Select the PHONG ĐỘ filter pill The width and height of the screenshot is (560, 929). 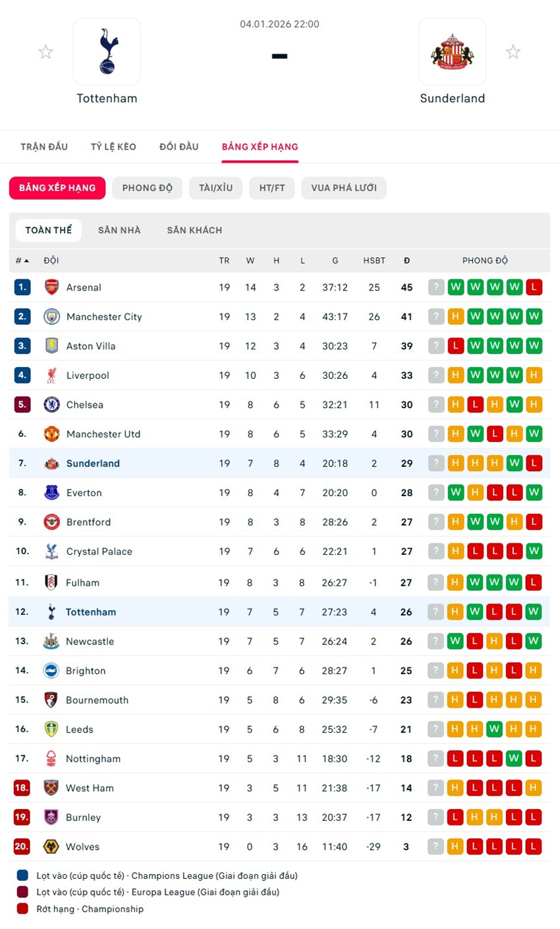coord(147,188)
